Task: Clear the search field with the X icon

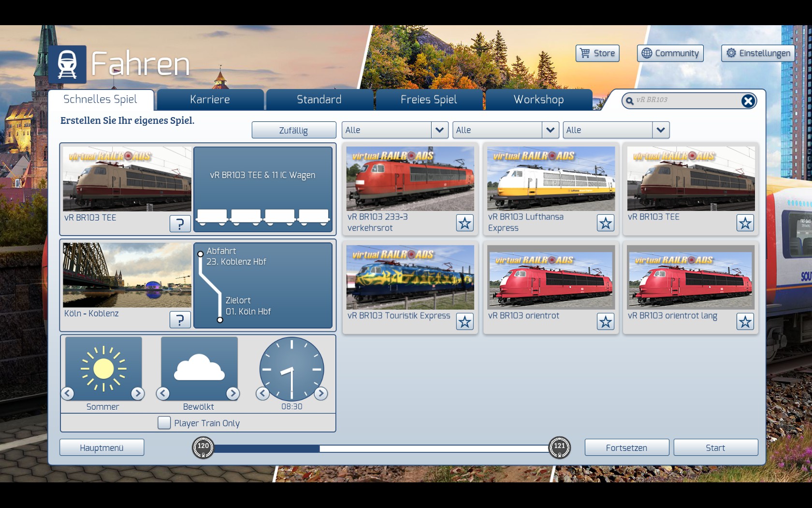Action: pos(748,101)
